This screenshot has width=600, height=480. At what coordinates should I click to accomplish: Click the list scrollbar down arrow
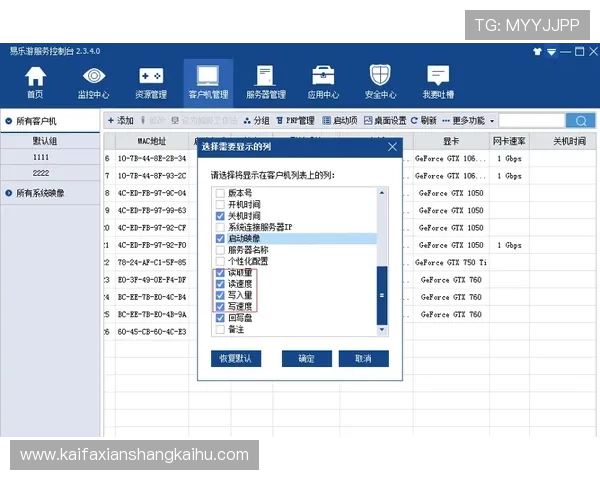tap(382, 330)
